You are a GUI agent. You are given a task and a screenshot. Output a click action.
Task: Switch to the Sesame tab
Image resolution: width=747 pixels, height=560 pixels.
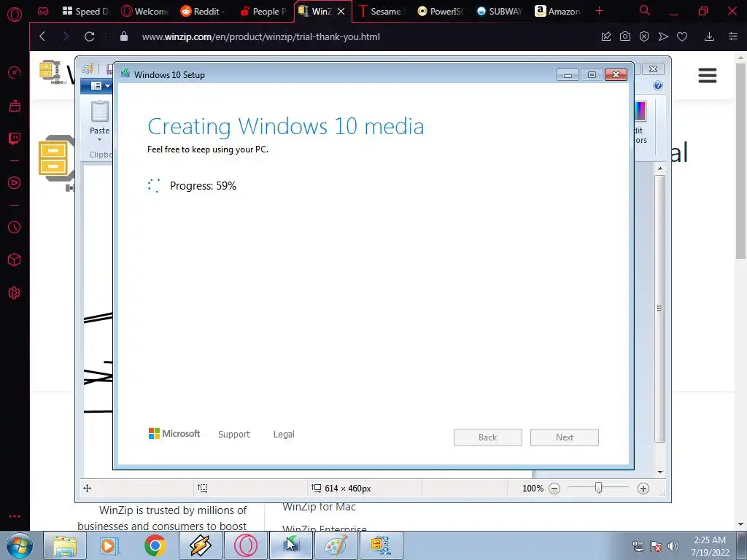[x=381, y=12]
